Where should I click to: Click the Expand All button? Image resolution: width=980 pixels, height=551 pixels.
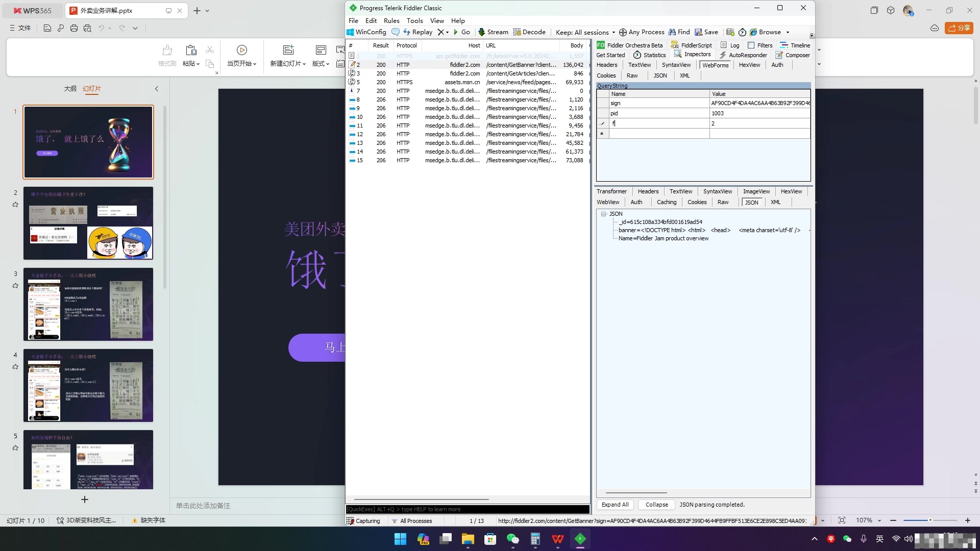point(615,505)
